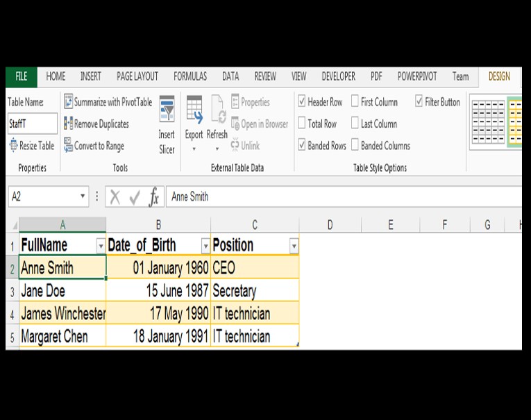Click the formula bar showing Anne Smith
Screen dimensions: 531x420
344,196
